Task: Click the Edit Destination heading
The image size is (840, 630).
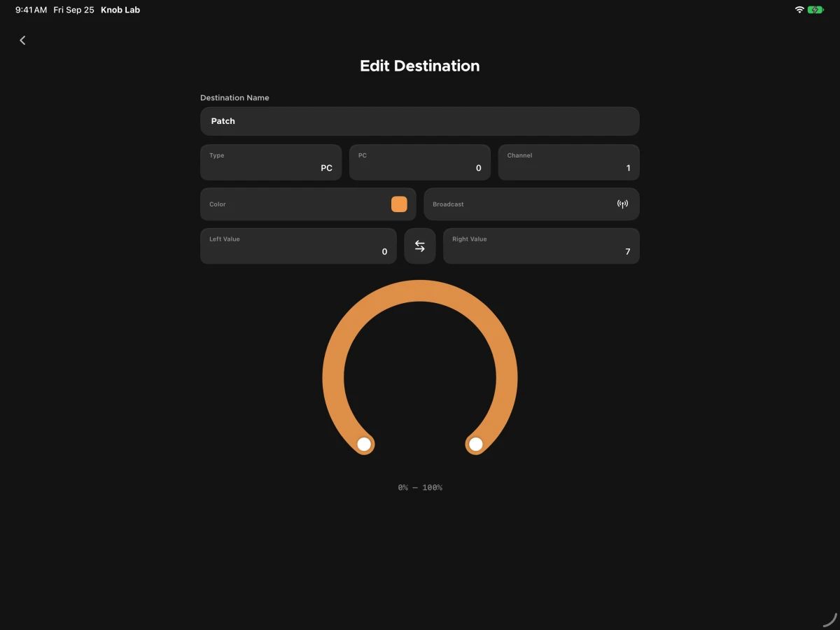Action: tap(420, 66)
